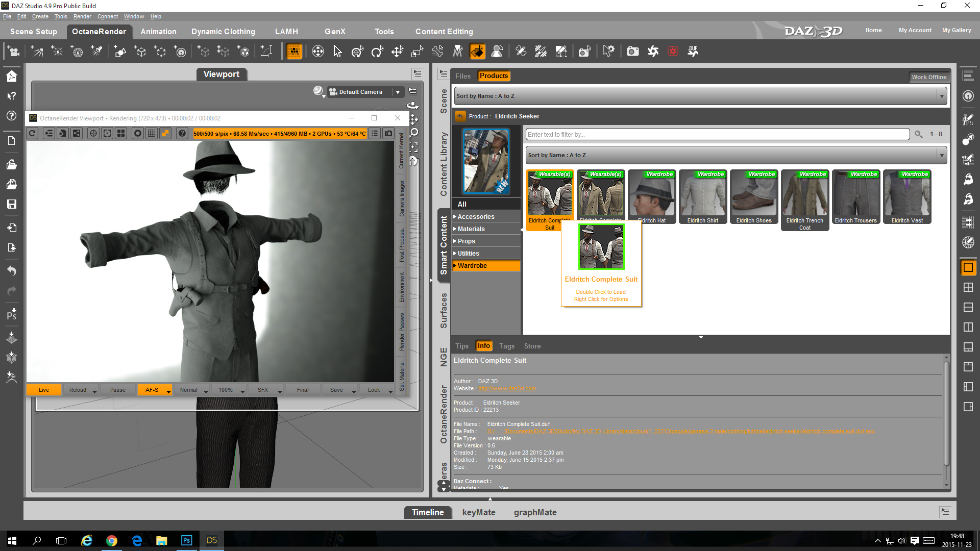Image resolution: width=980 pixels, height=551 pixels.
Task: Open the Render menu
Action: click(x=82, y=16)
